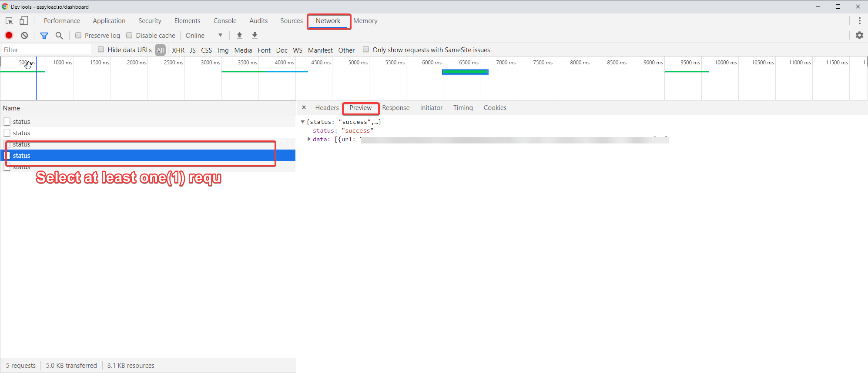
Task: Filter requests by JS
Action: (193, 50)
